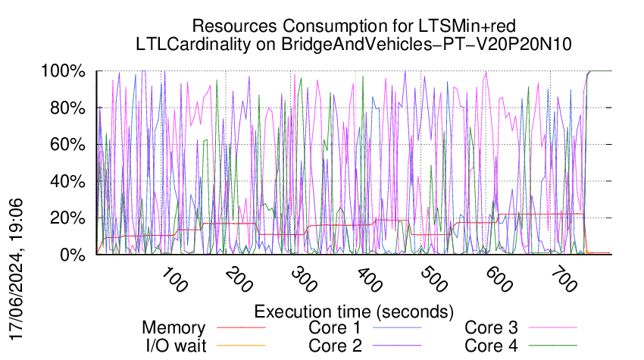Click the purple Core 2 legend line sample
Viewport: 644px width, 360px height.
point(397,346)
